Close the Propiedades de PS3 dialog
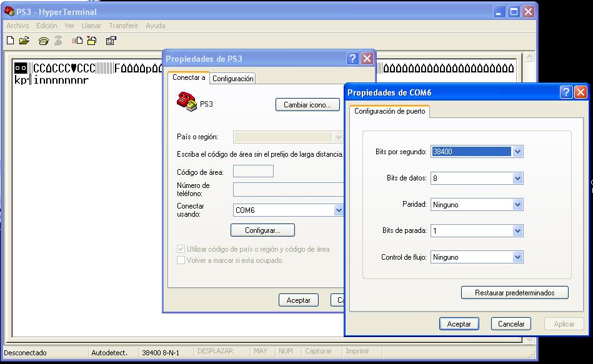Viewport: 593px width, 364px height. click(367, 59)
